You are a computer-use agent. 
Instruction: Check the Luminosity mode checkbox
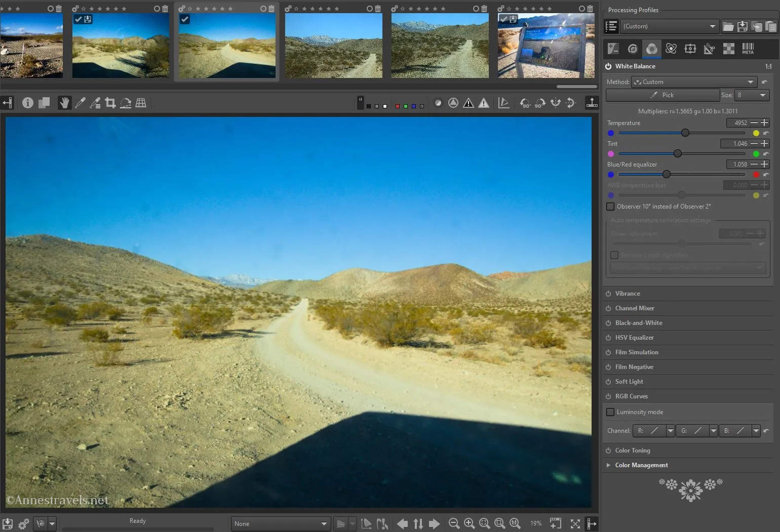610,412
